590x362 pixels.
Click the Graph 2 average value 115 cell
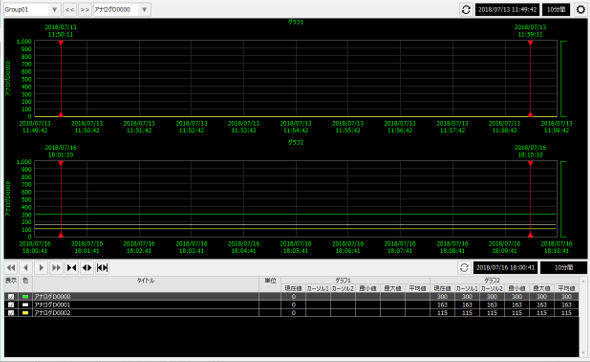coord(566,313)
